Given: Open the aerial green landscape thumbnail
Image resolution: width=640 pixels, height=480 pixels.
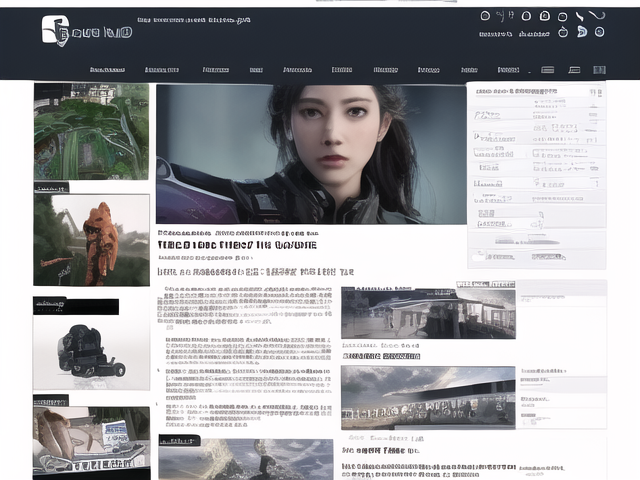Looking at the screenshot, I should tap(91, 131).
